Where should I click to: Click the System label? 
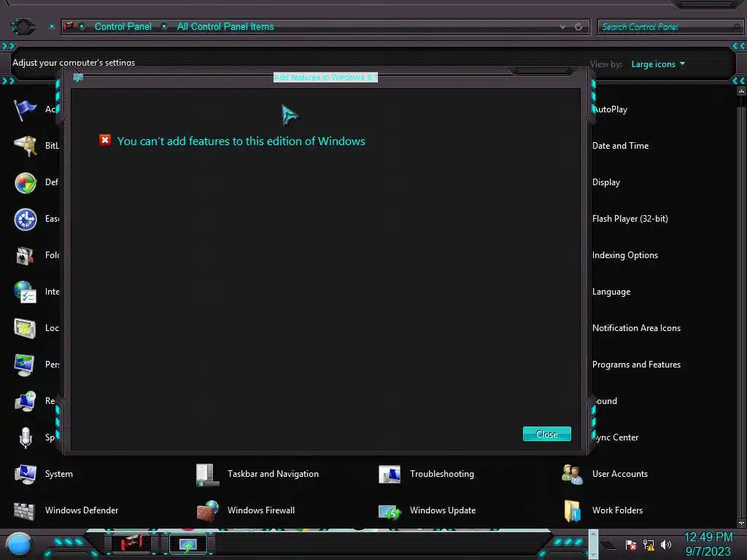(x=58, y=474)
